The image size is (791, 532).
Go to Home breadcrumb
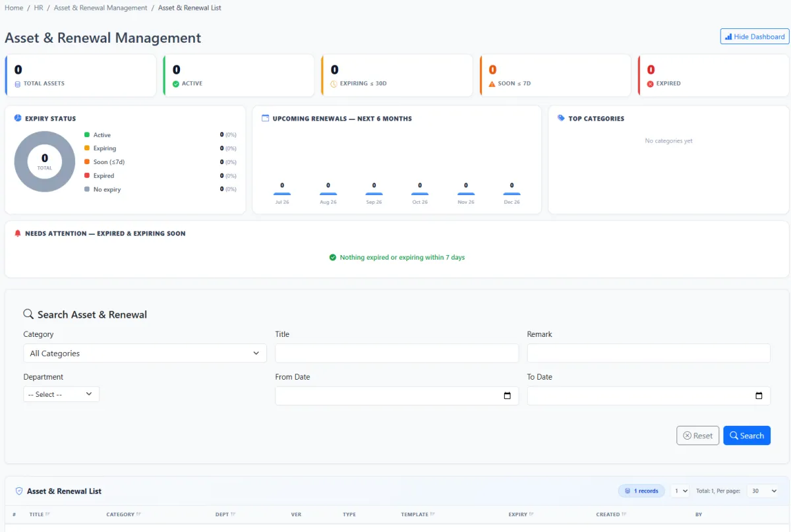tap(14, 8)
